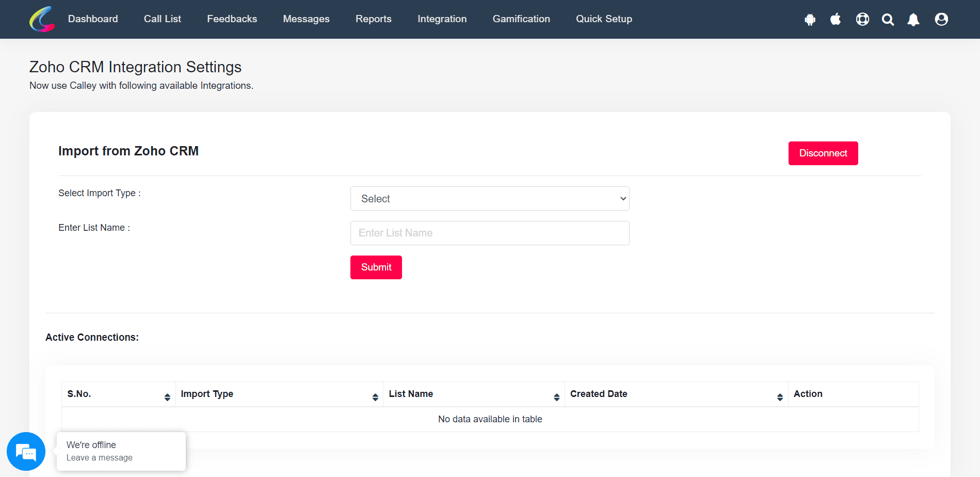
Task: Open the help lifebuoy icon
Action: 862,19
